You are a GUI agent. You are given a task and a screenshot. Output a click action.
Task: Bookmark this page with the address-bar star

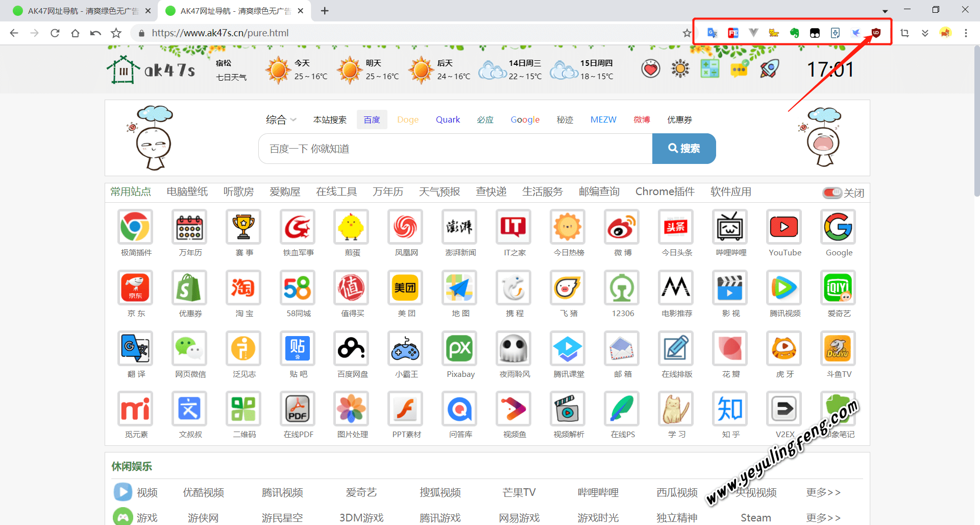[x=687, y=33]
